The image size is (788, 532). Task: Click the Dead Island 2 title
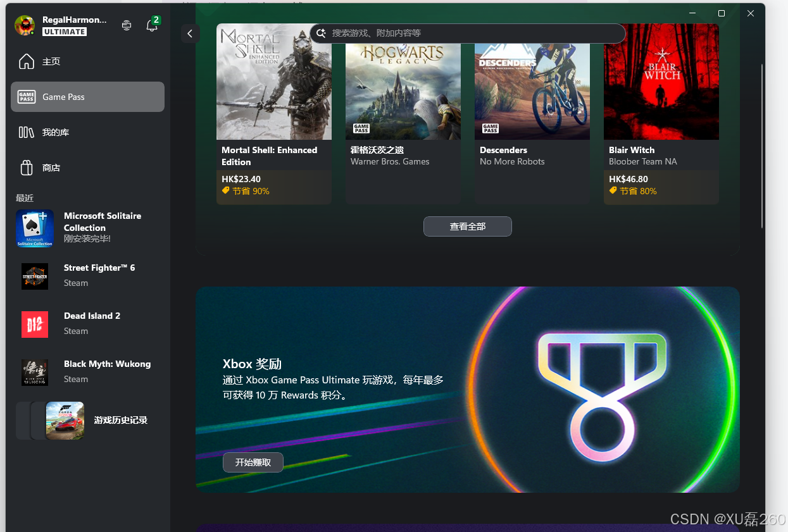(92, 316)
